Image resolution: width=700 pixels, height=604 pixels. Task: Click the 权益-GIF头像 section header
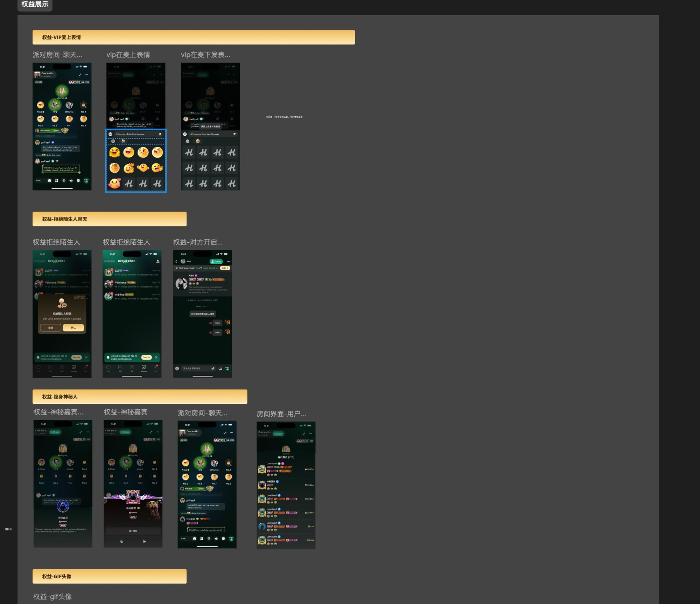110,576
